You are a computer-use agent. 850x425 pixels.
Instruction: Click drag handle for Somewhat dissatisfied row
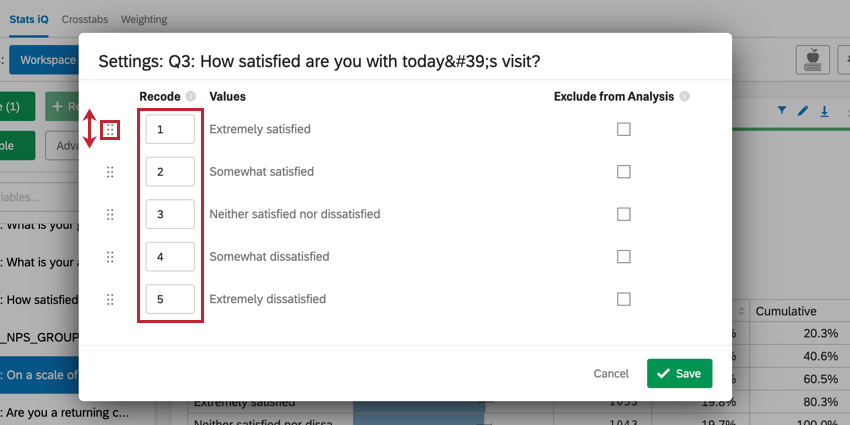(x=110, y=257)
